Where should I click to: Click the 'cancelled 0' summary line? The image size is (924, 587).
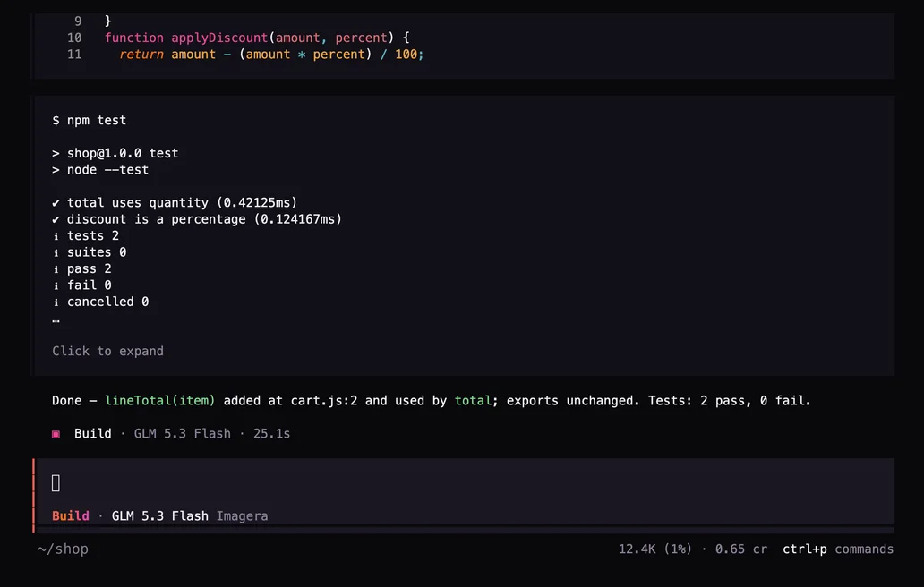(x=107, y=302)
